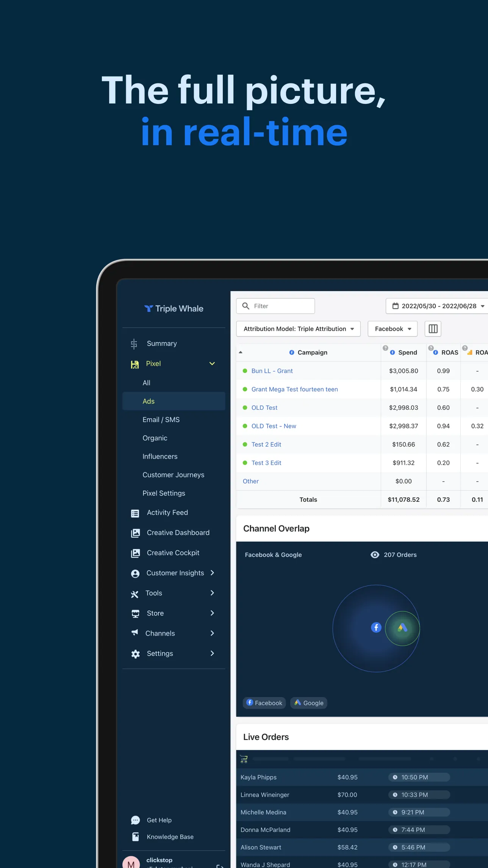Open Customer Journeys menu item

point(173,475)
